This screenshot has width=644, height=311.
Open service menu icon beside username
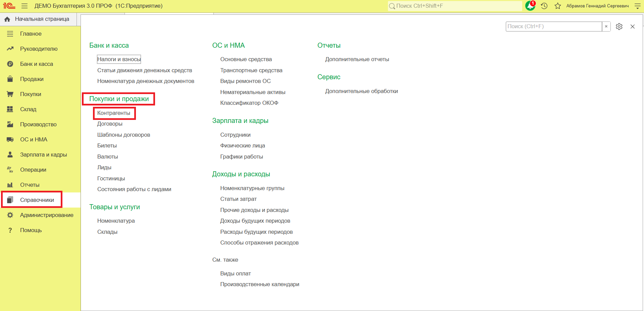pos(638,6)
